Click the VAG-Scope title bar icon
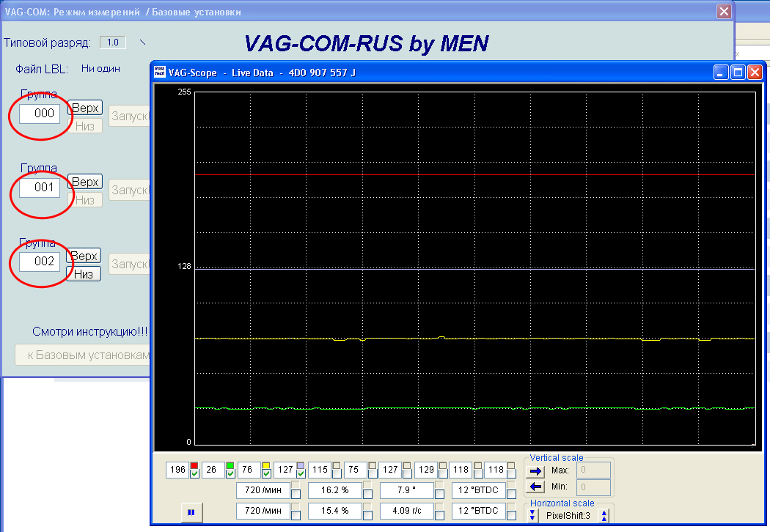770x532 pixels. (159, 72)
